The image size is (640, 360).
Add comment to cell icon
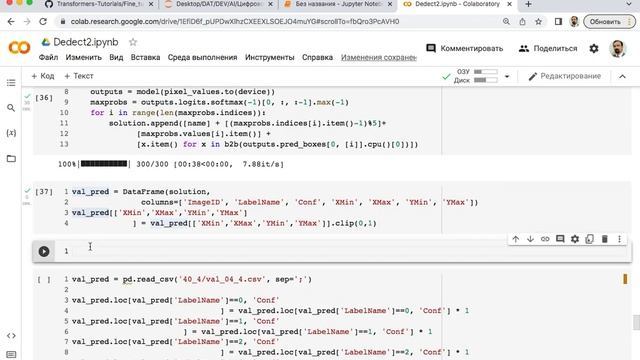560,239
